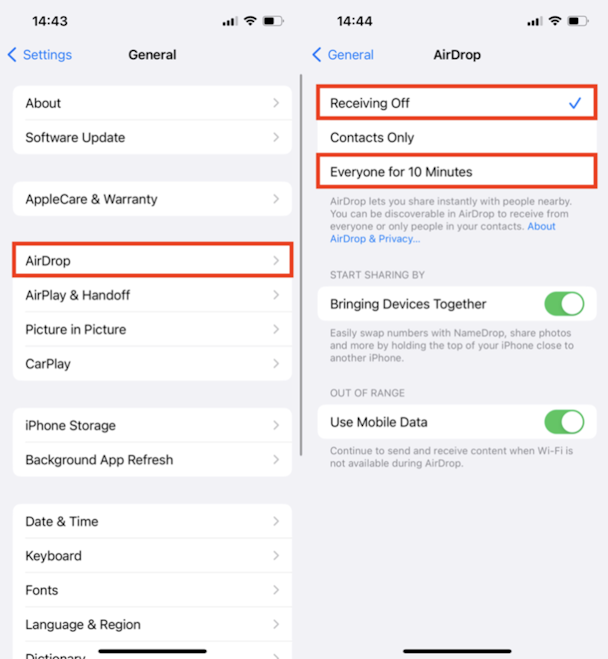This screenshot has height=659, width=608.
Task: Open the Keyboard settings chevron
Action: tap(276, 556)
